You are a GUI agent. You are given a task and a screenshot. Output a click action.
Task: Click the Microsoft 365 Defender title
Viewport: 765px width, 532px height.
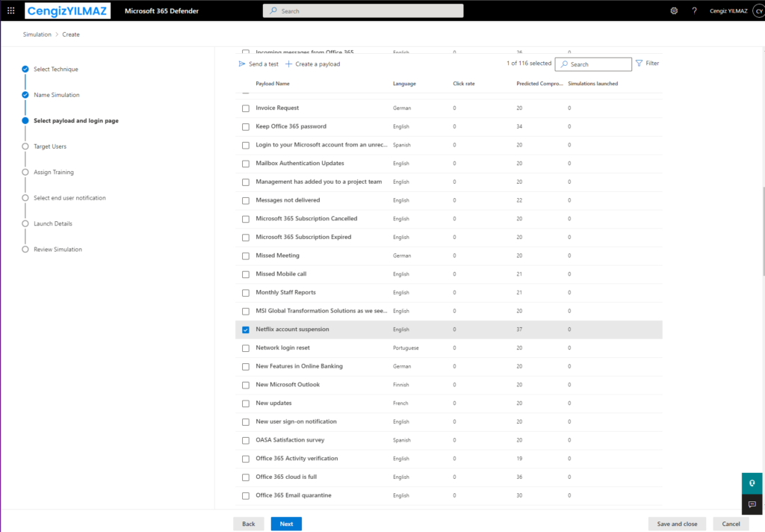(161, 10)
